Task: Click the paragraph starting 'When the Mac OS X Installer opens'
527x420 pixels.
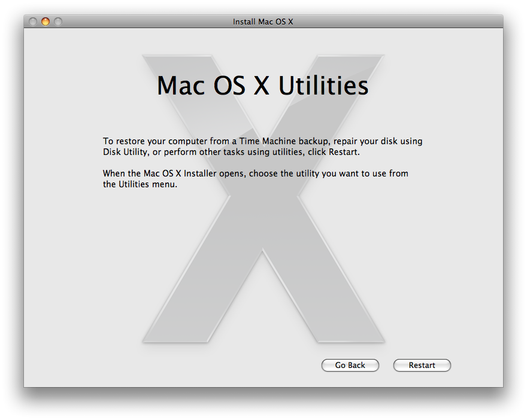Action: coord(256,179)
